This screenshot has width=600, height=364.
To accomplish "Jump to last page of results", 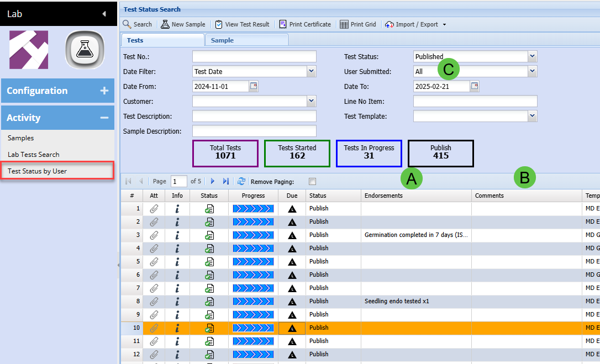I will [x=226, y=181].
